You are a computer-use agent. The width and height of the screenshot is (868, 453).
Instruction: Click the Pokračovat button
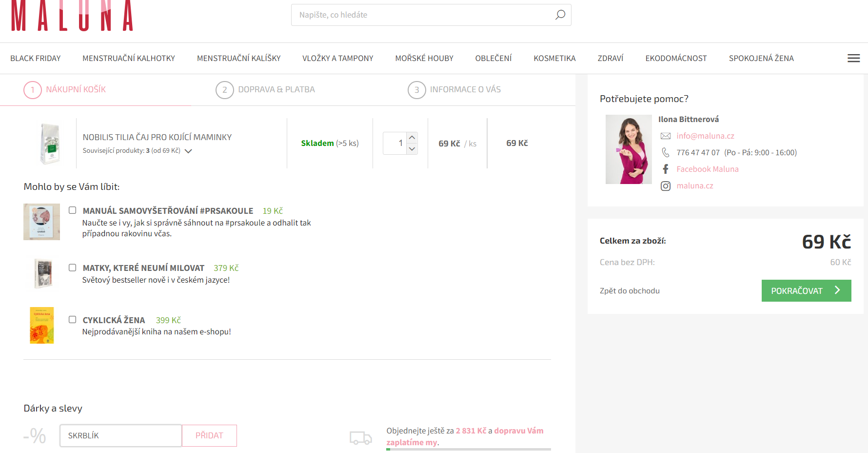pos(806,290)
